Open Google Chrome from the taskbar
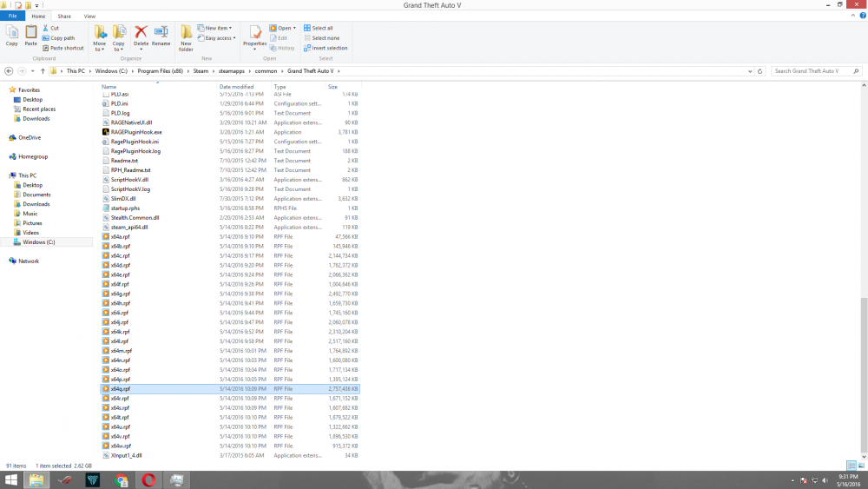 click(x=121, y=480)
